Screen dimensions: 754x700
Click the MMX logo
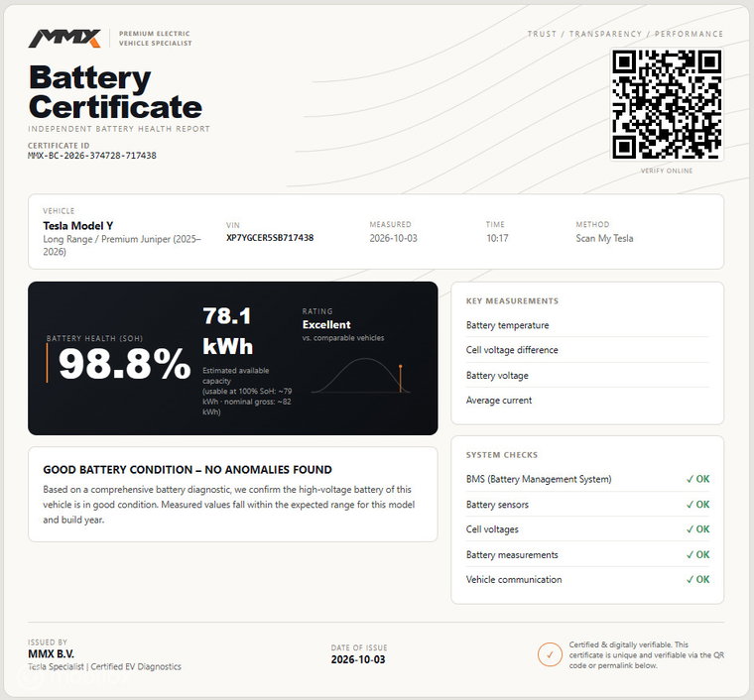click(64, 39)
